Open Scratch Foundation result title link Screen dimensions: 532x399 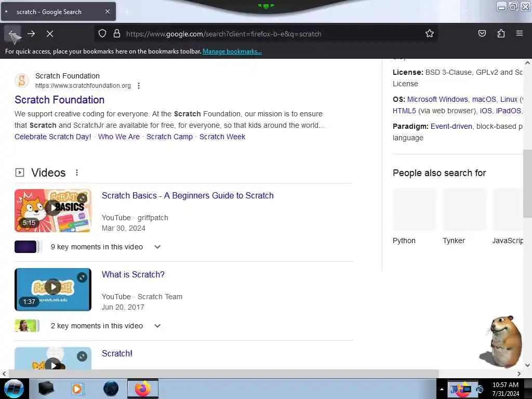point(59,100)
